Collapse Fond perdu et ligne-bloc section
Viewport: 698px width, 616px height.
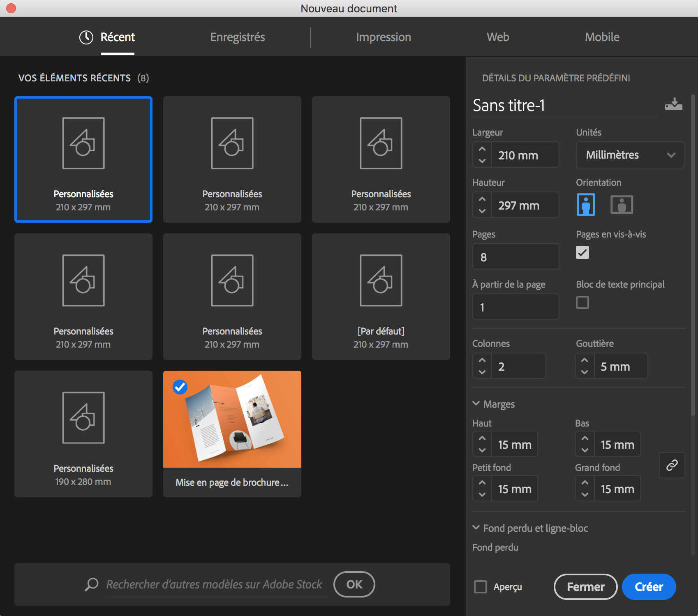pos(476,528)
